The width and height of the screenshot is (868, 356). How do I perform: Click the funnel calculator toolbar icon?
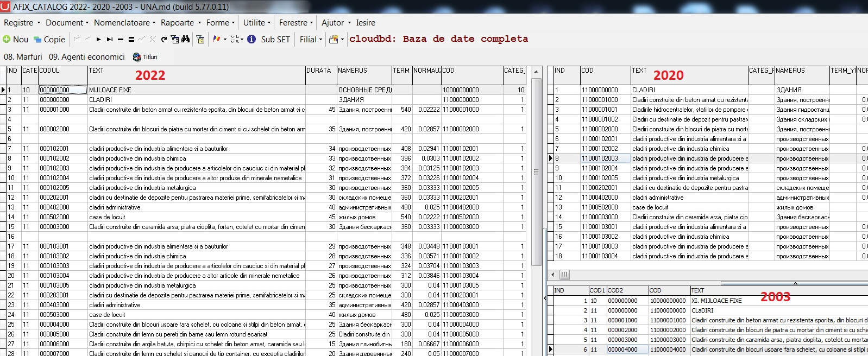[200, 39]
